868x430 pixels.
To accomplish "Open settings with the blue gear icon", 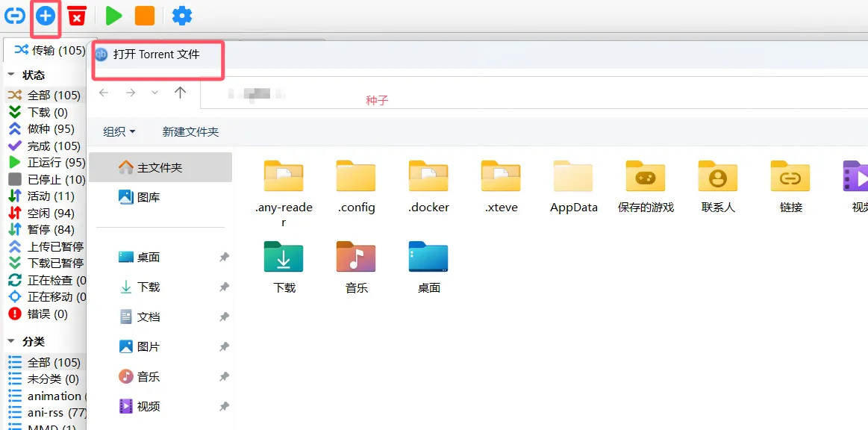I will 182,15.
